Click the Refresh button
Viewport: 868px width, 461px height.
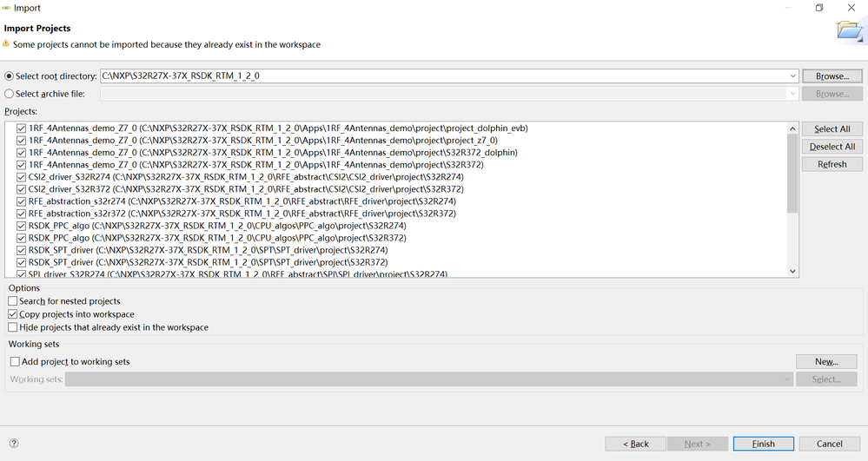coord(832,164)
